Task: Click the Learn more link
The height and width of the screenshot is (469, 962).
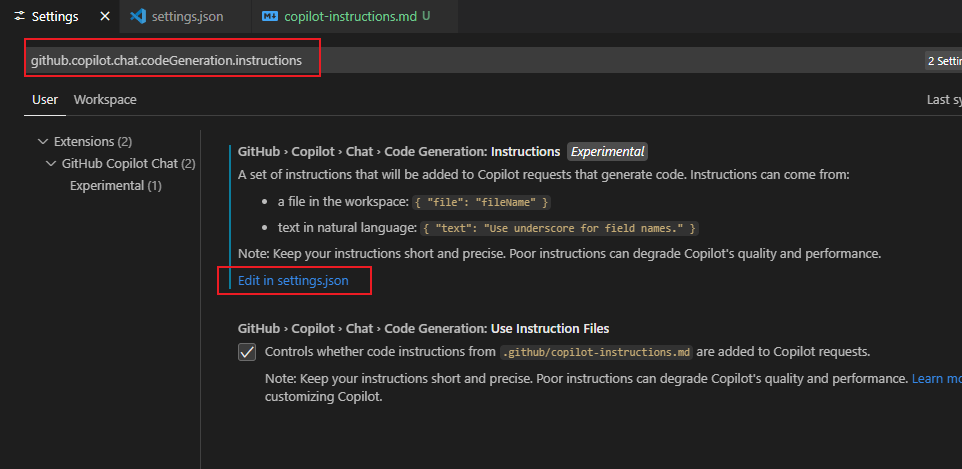Action: pos(936,379)
